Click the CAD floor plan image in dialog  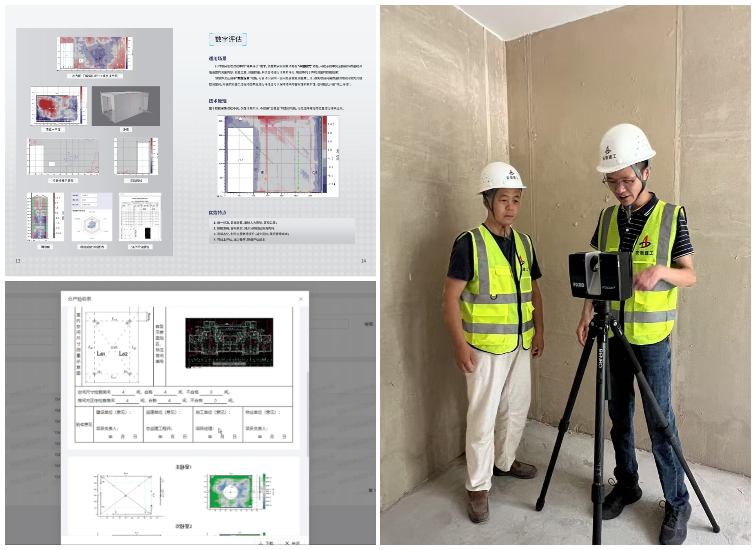pos(229,343)
